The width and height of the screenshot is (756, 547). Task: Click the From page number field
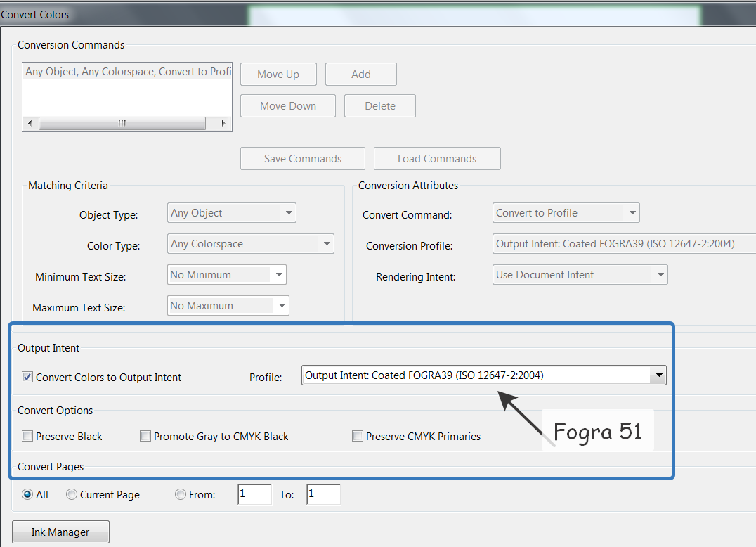pyautogui.click(x=254, y=494)
